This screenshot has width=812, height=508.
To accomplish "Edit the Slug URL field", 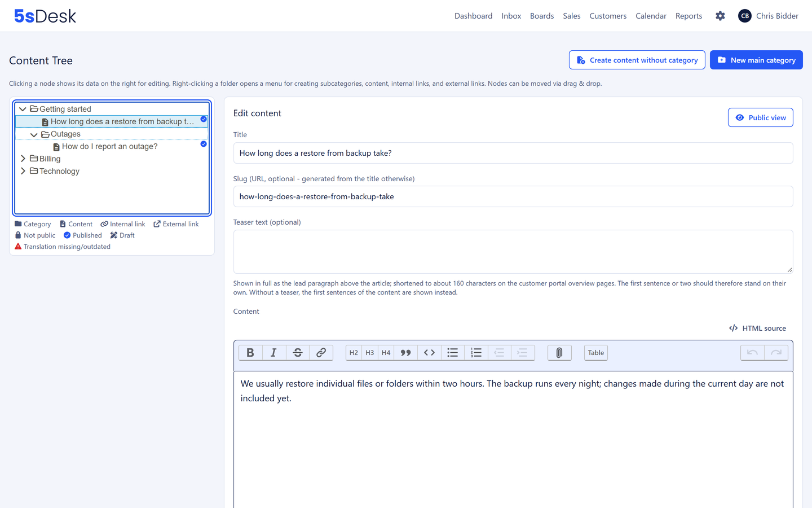I will coord(513,196).
